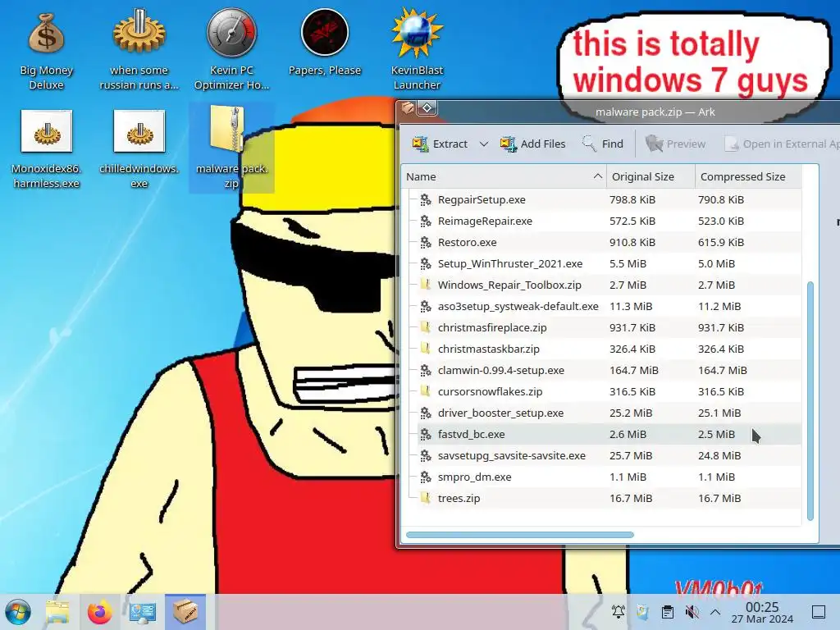The height and width of the screenshot is (630, 840).
Task: Click Add Files in the Ark toolbar
Action: 532,144
